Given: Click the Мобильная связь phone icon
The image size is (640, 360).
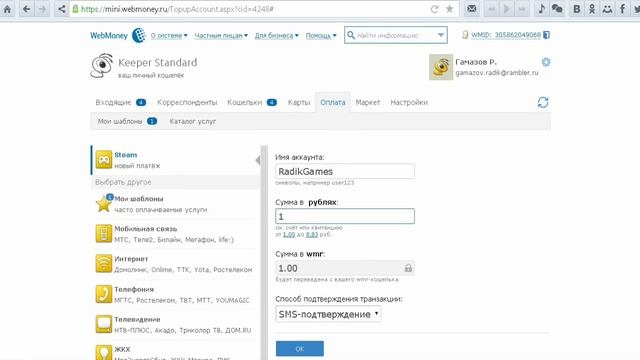Looking at the screenshot, I should 104,234.
